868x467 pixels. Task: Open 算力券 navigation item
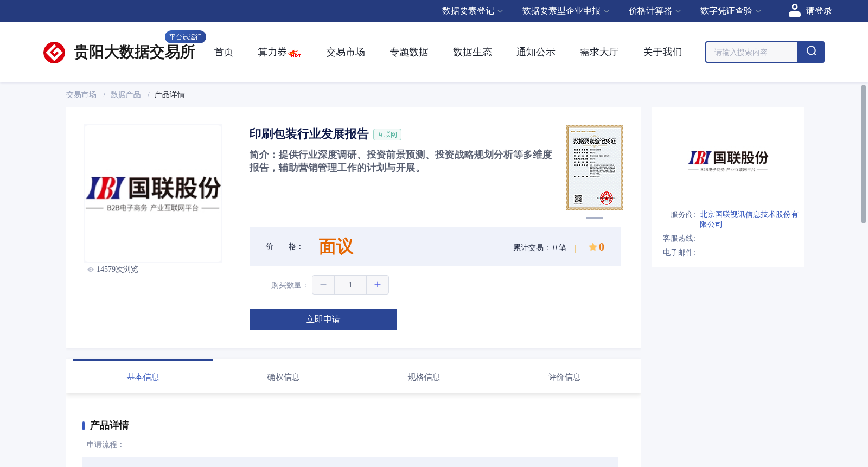(x=272, y=52)
